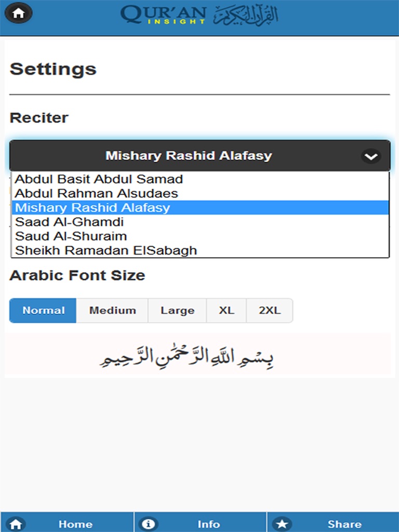The height and width of the screenshot is (532, 399).
Task: Tap the info circle icon in bottom bar
Action: pos(150,524)
